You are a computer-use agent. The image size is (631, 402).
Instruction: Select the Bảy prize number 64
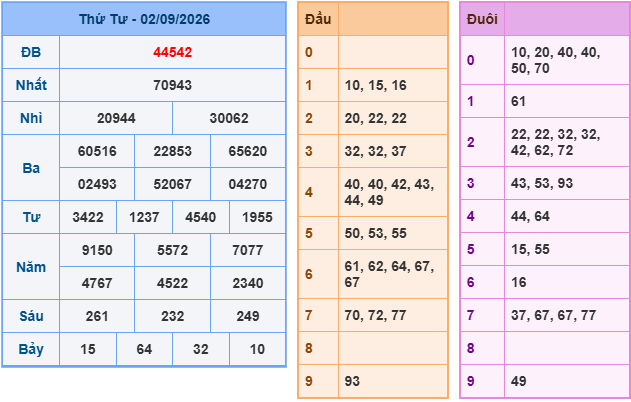tap(144, 349)
